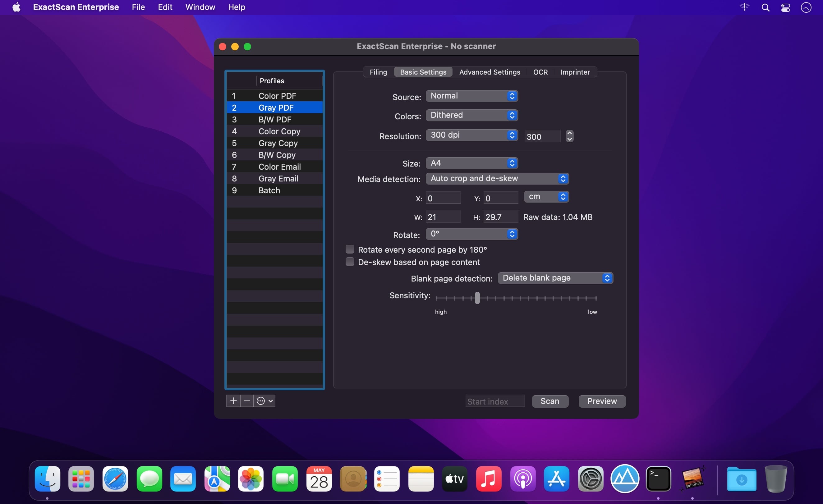Image resolution: width=823 pixels, height=504 pixels.
Task: Open the Colors dropdown showing Dithered
Action: (x=471, y=115)
